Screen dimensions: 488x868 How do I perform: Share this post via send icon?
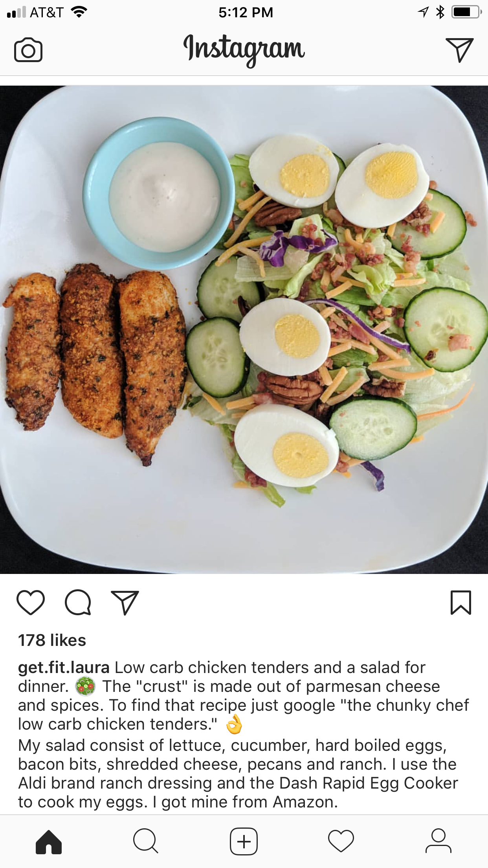coord(125,602)
